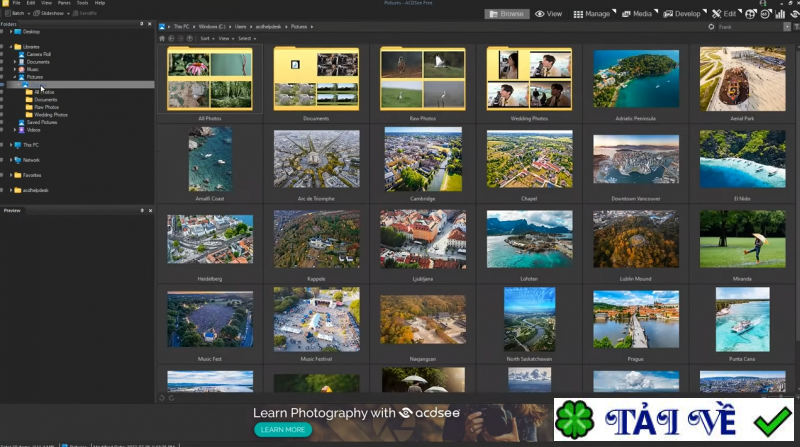Open the Sort dropdown
Screen dimensions: 800x447
207,37
